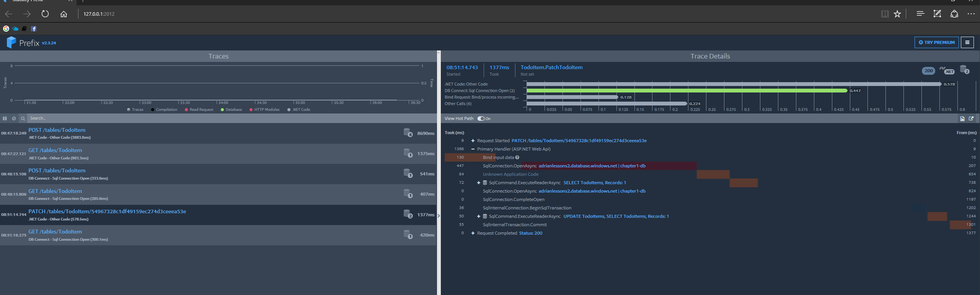The height and width of the screenshot is (295, 980).
Task: Open Facebook favorites bar bookmark
Action: click(34, 29)
